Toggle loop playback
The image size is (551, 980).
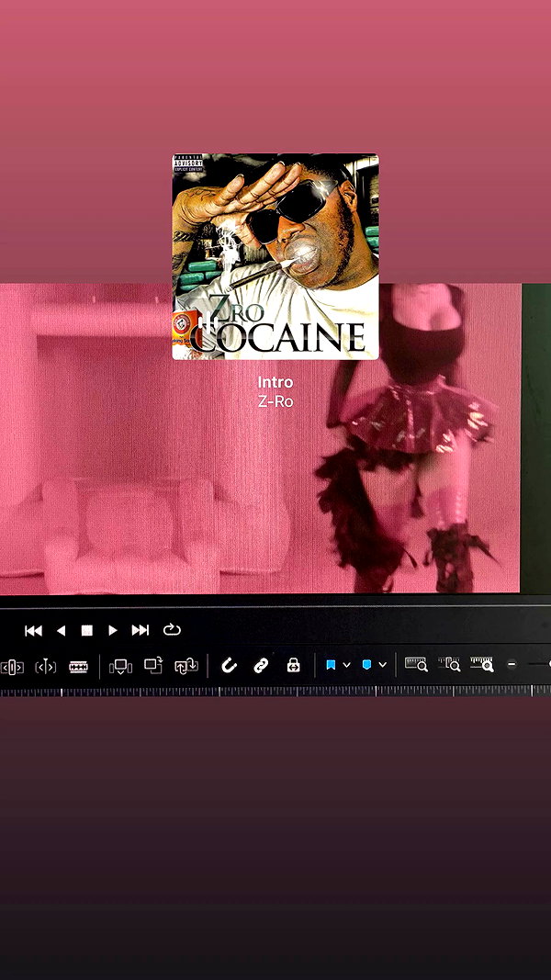tap(172, 630)
